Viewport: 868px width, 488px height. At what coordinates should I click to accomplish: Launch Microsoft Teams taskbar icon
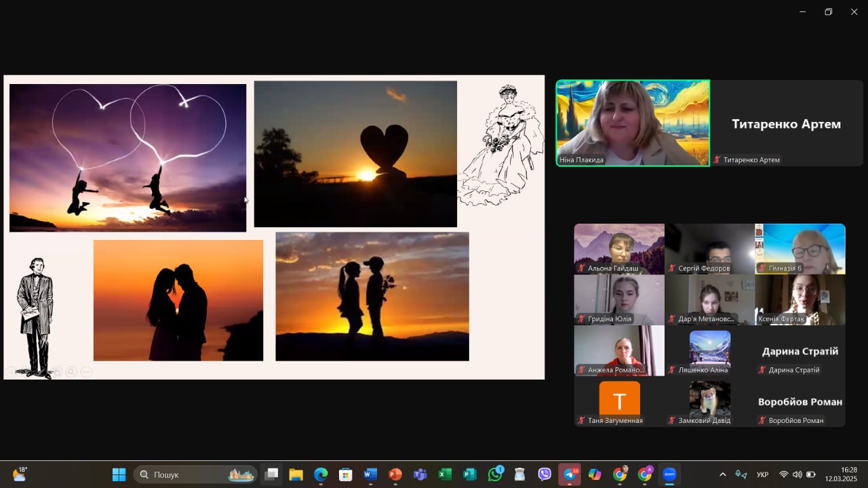420,474
